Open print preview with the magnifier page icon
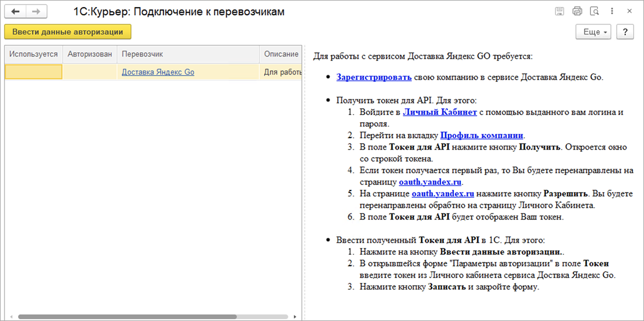 [x=594, y=12]
